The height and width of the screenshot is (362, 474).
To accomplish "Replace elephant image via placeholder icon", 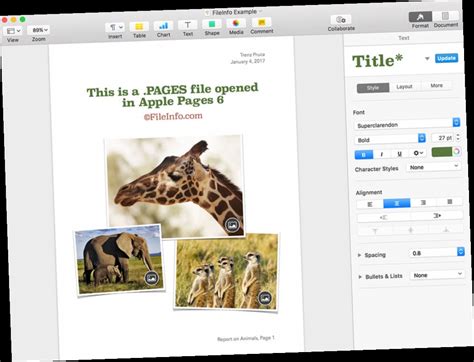I will click(x=151, y=277).
